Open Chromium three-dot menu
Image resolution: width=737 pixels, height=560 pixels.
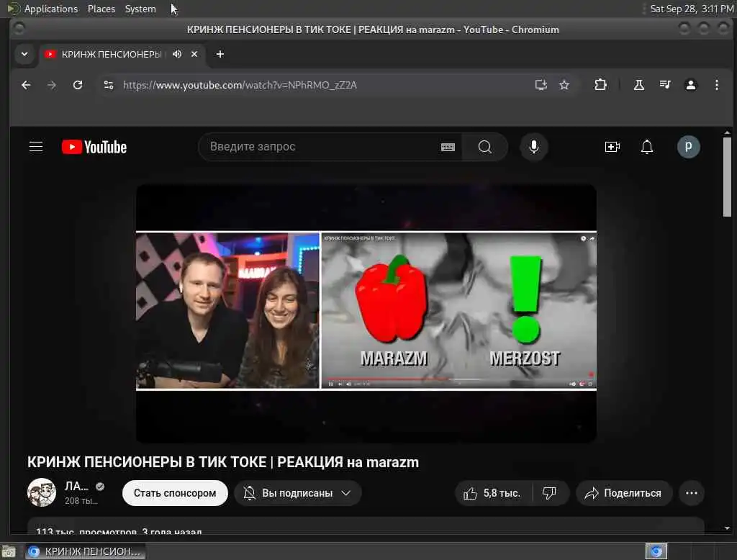pyautogui.click(x=716, y=85)
